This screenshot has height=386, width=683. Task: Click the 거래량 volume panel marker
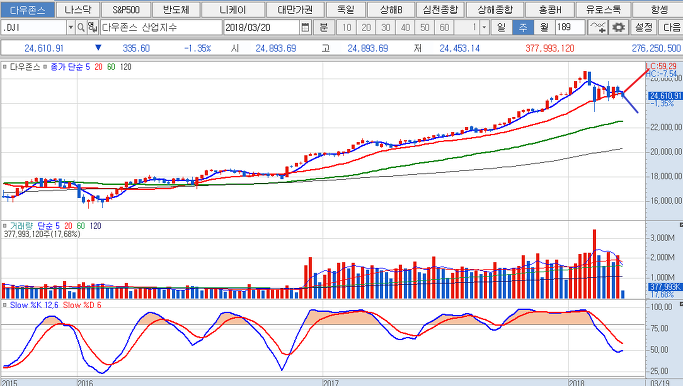pos(4,226)
